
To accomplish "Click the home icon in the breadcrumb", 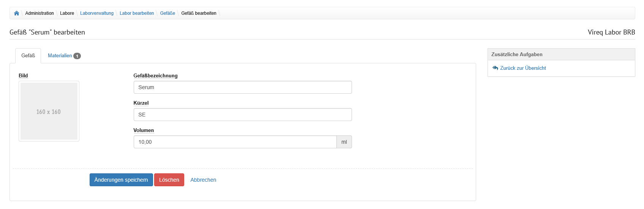I will coord(16,13).
